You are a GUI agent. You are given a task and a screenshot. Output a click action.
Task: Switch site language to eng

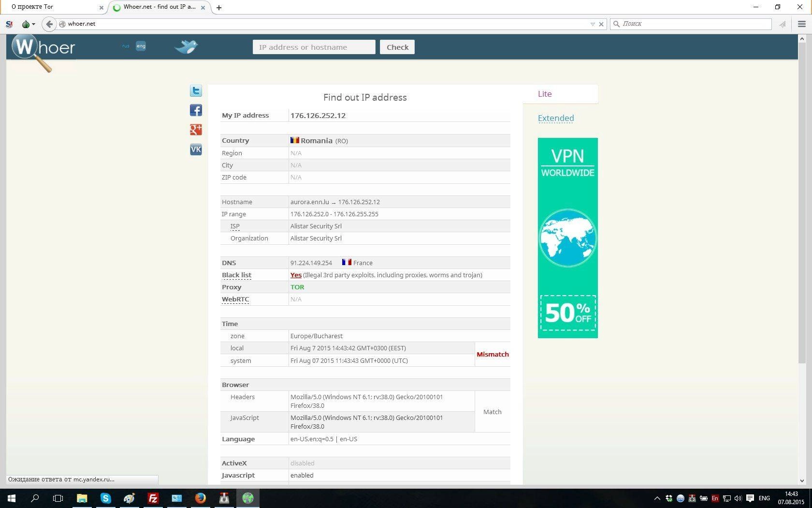coord(141,46)
